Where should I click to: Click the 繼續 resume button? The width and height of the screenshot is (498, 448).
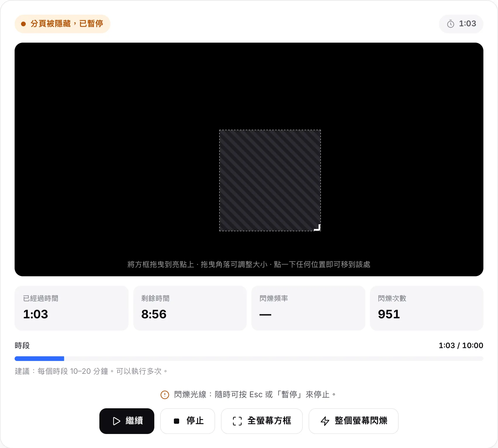pyautogui.click(x=127, y=421)
